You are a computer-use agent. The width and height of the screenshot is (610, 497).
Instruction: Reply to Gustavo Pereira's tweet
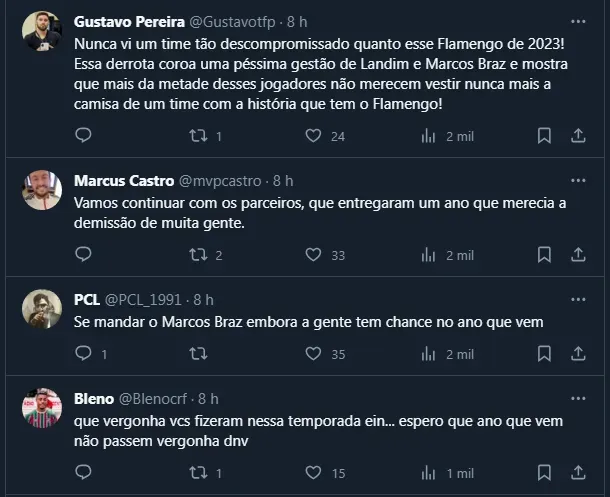click(84, 135)
